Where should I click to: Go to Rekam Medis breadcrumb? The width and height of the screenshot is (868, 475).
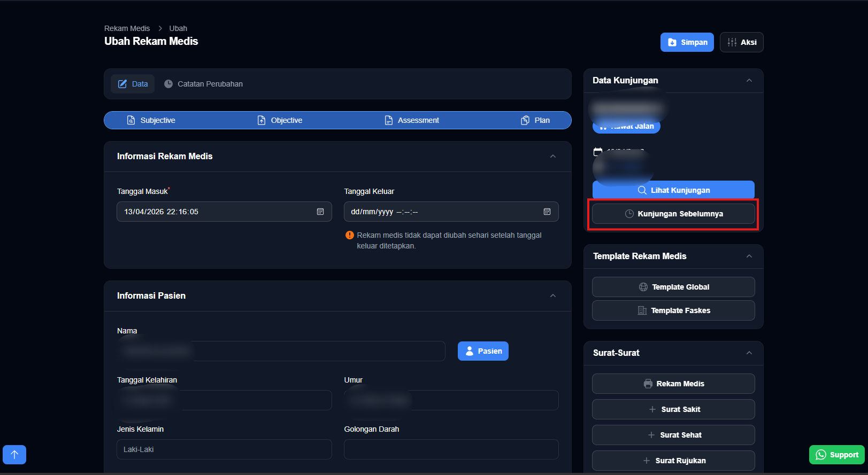click(x=127, y=28)
